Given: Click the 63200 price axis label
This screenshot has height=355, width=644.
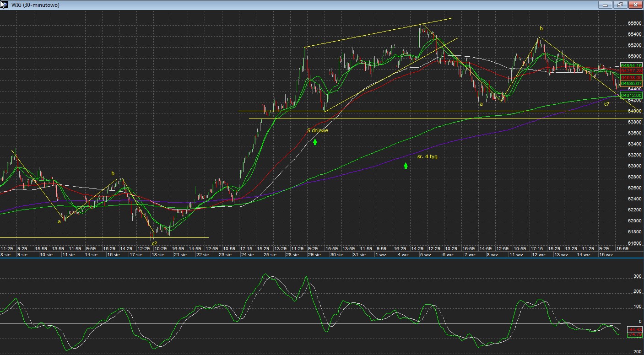Looking at the screenshot, I should pyautogui.click(x=634, y=155).
